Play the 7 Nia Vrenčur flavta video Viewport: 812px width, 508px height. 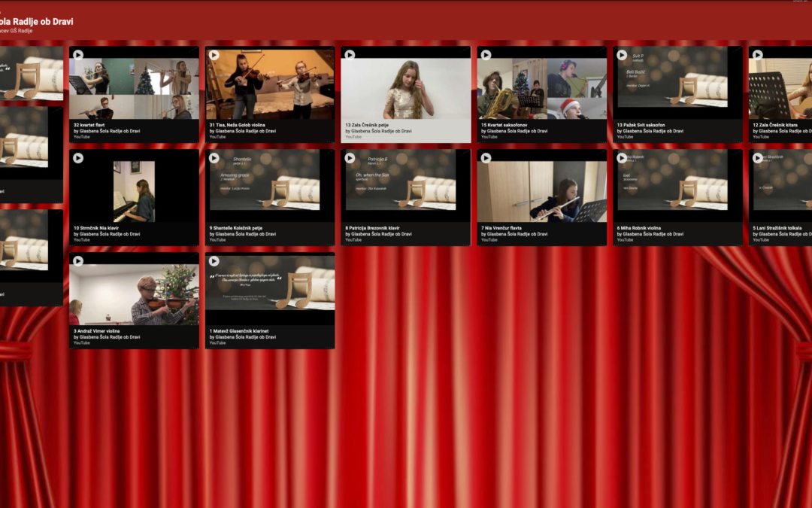pos(486,158)
